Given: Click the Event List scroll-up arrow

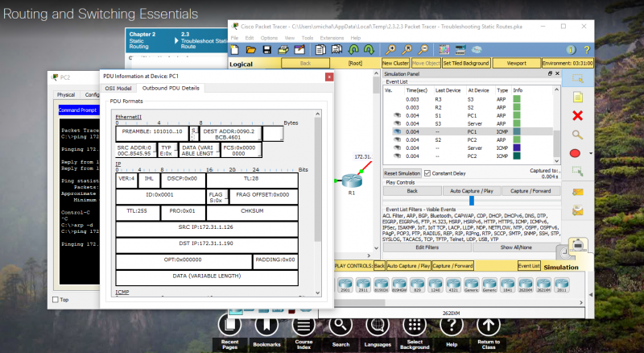Looking at the screenshot, I should pyautogui.click(x=556, y=89).
